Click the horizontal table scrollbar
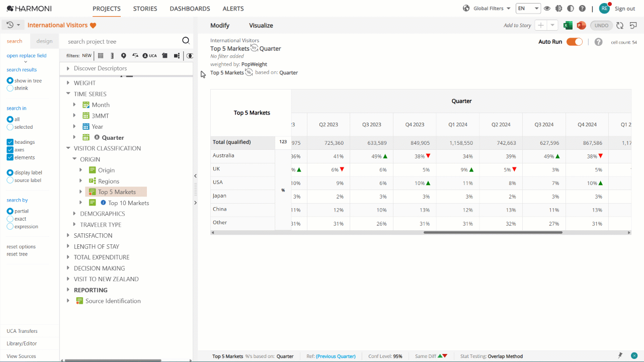 [493, 232]
